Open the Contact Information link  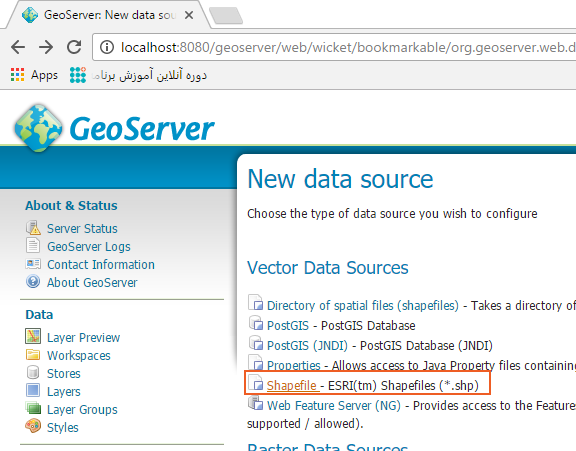click(x=101, y=264)
